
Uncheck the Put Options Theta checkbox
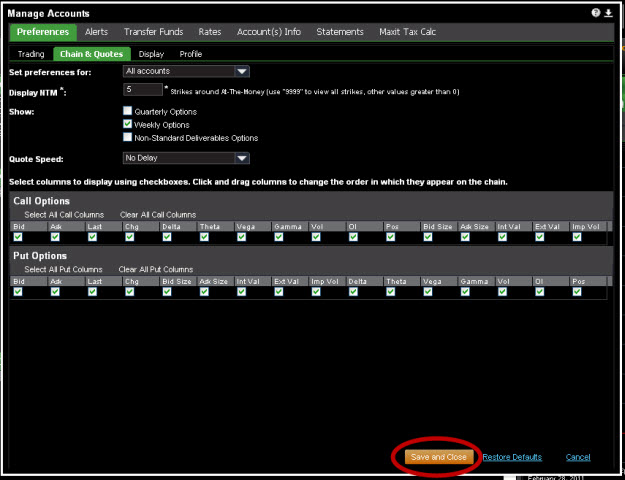(391, 292)
